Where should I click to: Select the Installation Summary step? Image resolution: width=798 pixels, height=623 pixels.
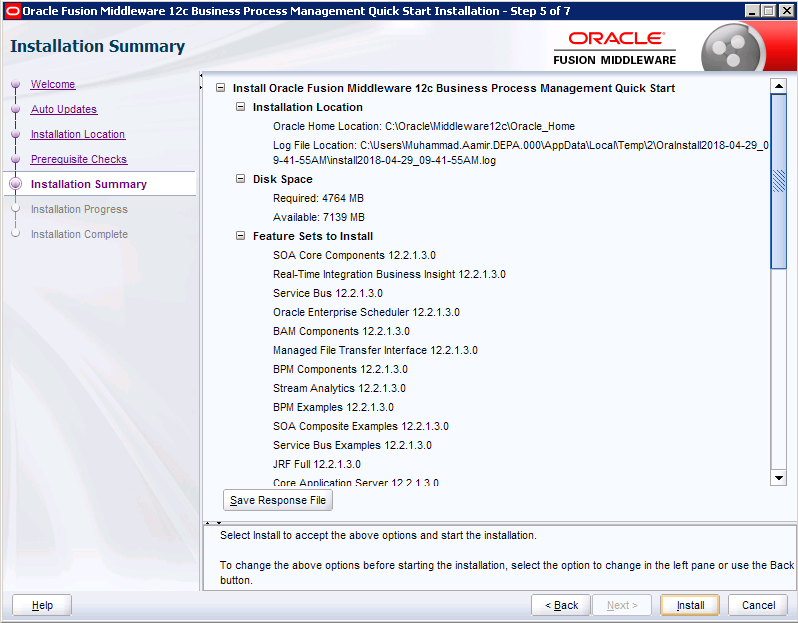(89, 184)
